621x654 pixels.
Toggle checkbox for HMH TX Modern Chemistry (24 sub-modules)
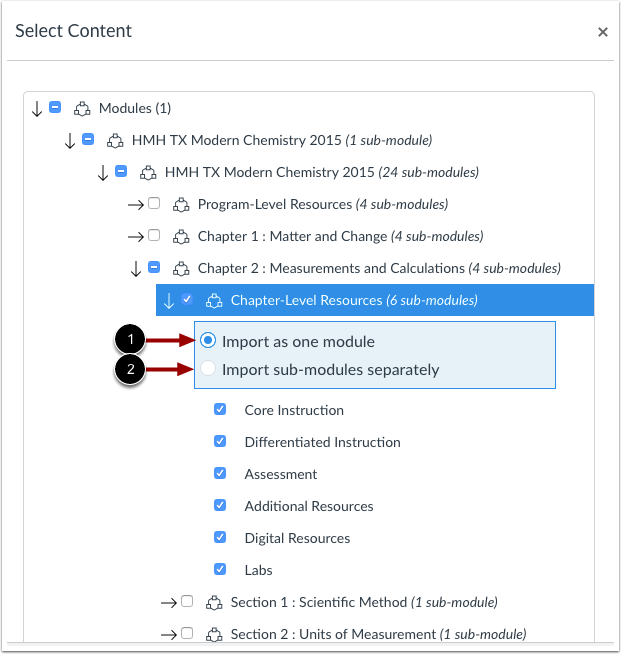121,171
